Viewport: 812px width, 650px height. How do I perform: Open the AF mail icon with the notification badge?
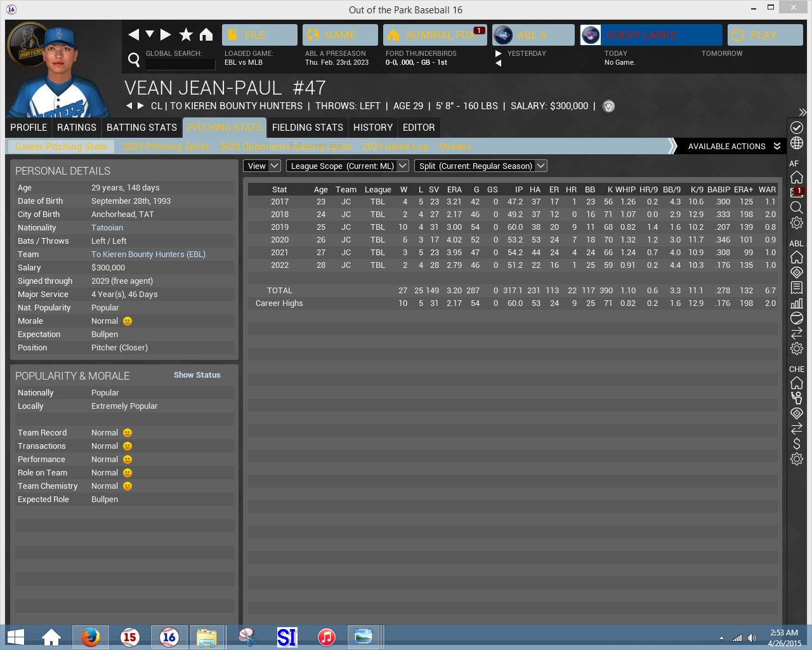(x=797, y=192)
